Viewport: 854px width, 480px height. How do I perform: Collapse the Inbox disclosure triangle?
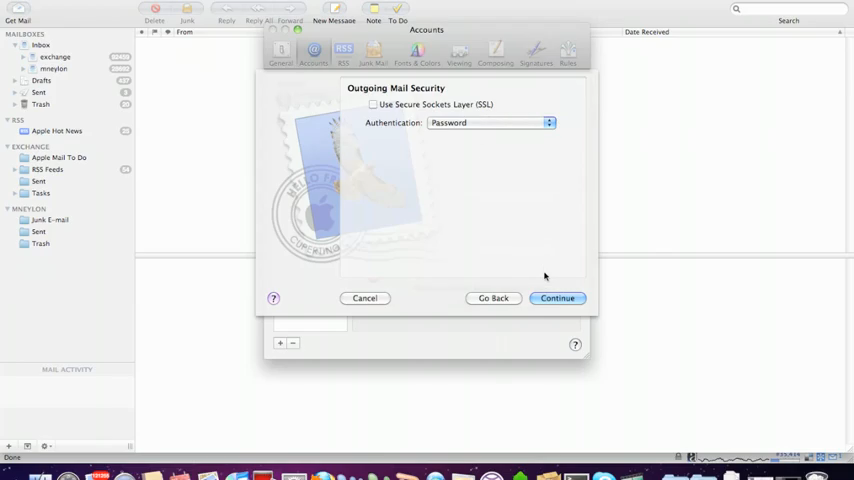(15, 45)
